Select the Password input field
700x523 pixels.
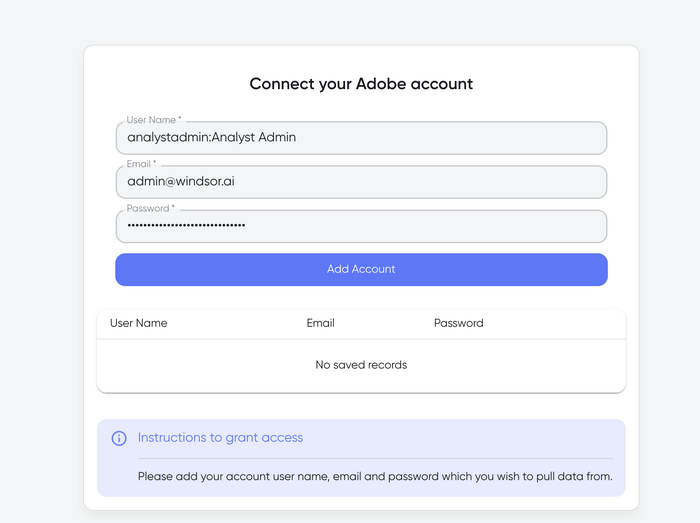tap(361, 226)
